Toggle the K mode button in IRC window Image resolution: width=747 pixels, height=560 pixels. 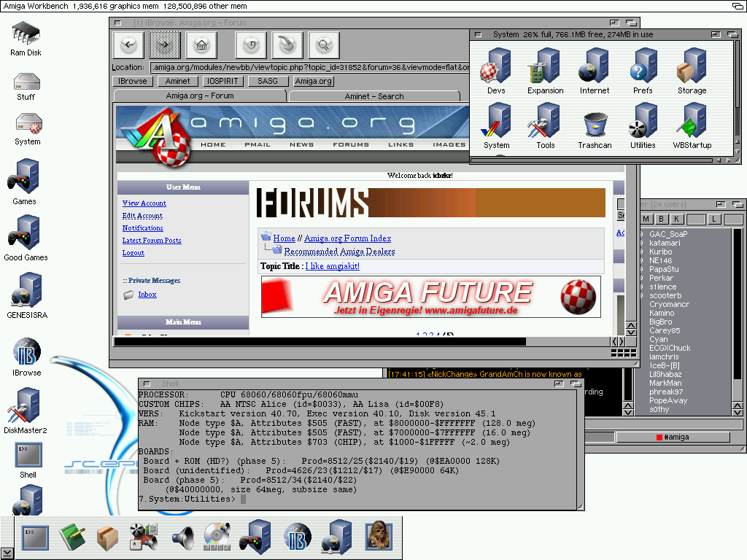tap(676, 219)
